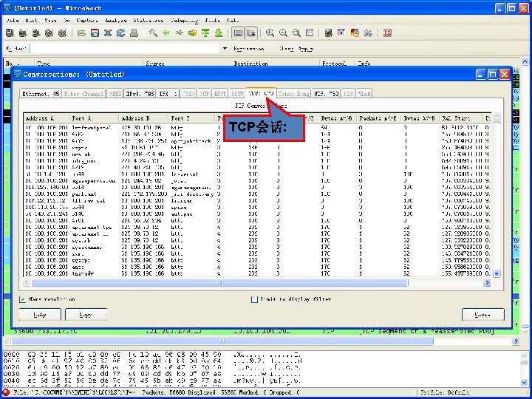The width and height of the screenshot is (532, 399).
Task: Edit capture filters from toolbar
Action: [328, 33]
